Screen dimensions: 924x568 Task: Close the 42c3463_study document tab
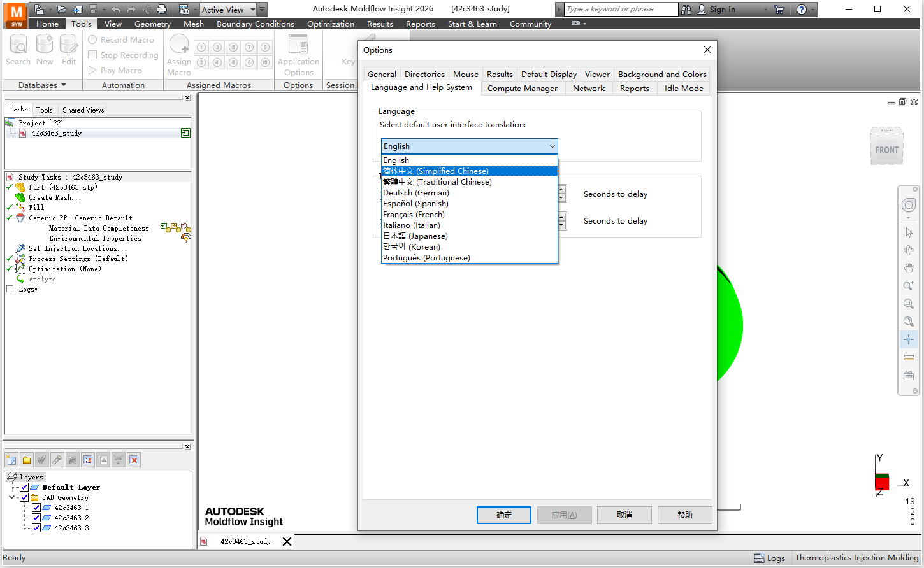tap(287, 542)
